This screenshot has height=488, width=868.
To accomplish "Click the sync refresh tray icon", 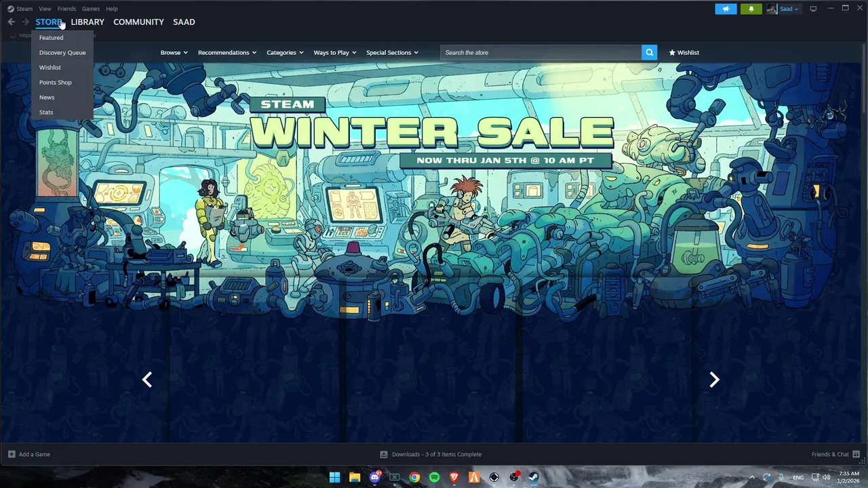I will [766, 477].
